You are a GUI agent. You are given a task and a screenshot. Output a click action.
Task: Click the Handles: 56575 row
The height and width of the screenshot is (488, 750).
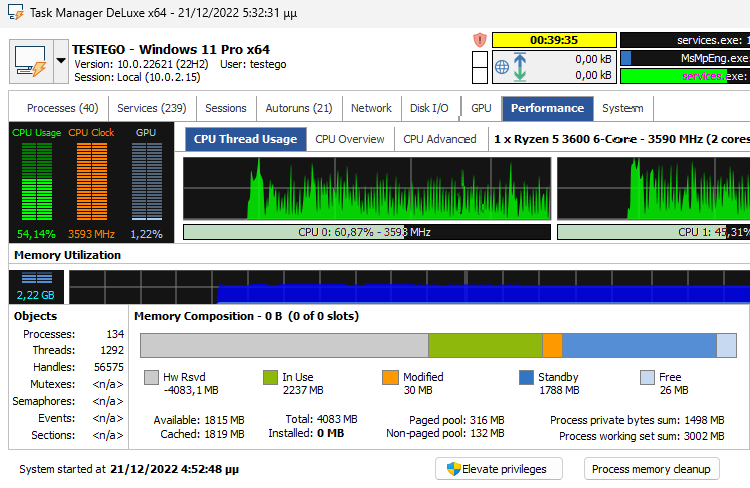click(78, 367)
